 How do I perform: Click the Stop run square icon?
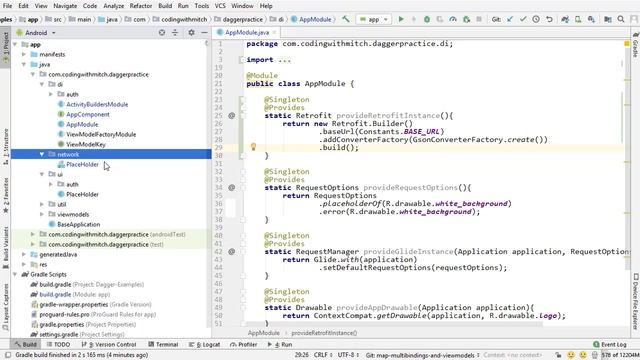pyautogui.click(x=479, y=19)
